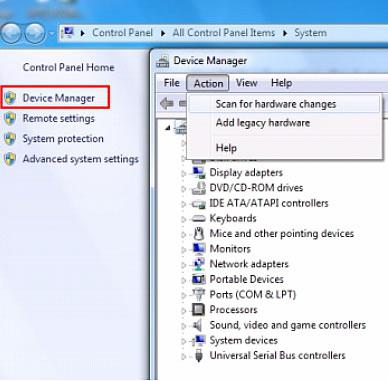Expand the Network adapters node
Screen dimensions: 388x381
click(183, 265)
